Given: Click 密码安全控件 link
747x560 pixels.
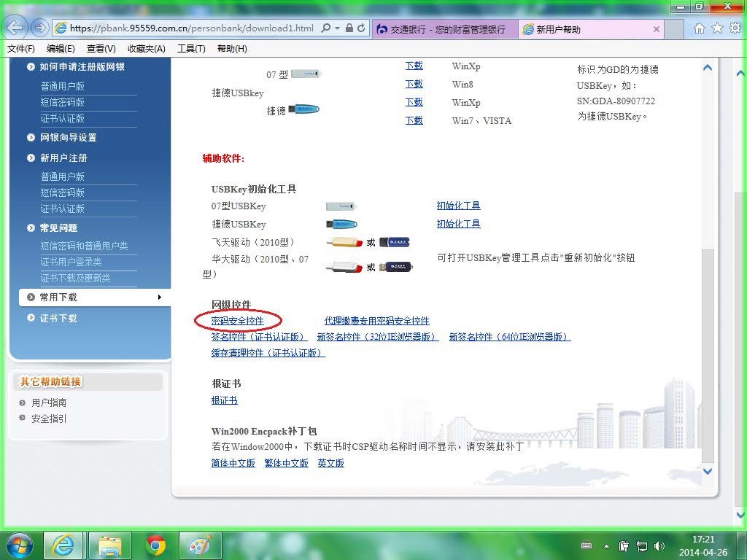Looking at the screenshot, I should pos(237,321).
